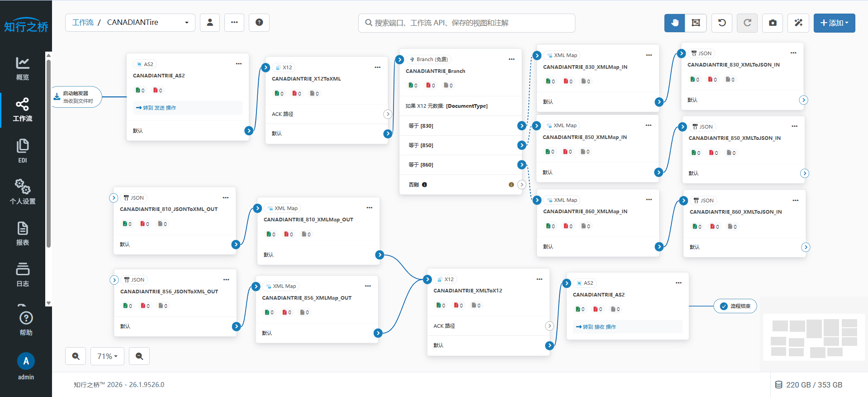Expand the 添加 add dropdown
The width and height of the screenshot is (868, 397).
coord(834,23)
